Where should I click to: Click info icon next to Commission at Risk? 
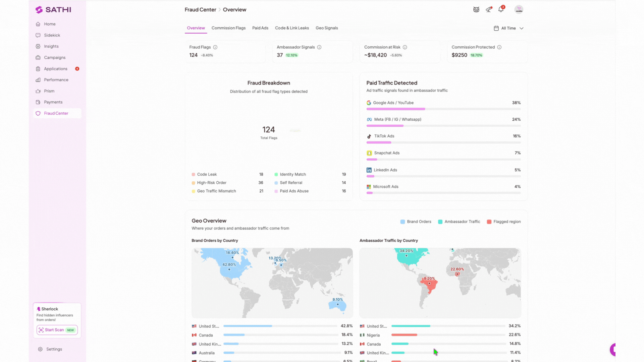coord(405,47)
